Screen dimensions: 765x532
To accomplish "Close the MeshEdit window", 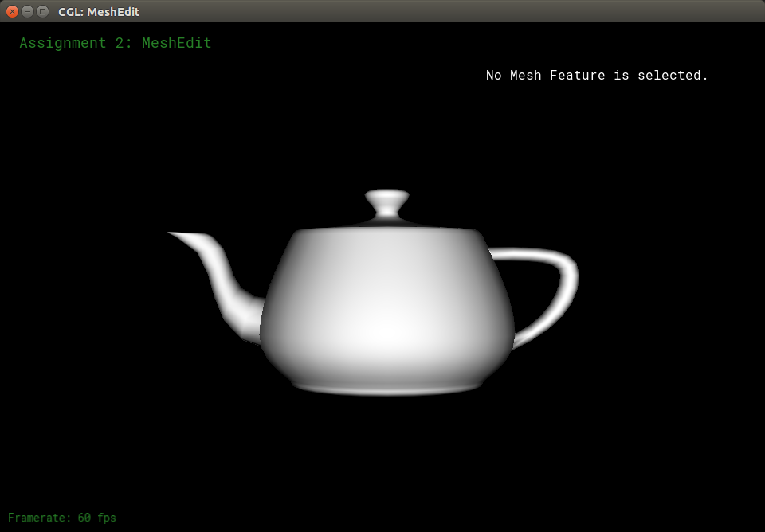I will pos(12,11).
